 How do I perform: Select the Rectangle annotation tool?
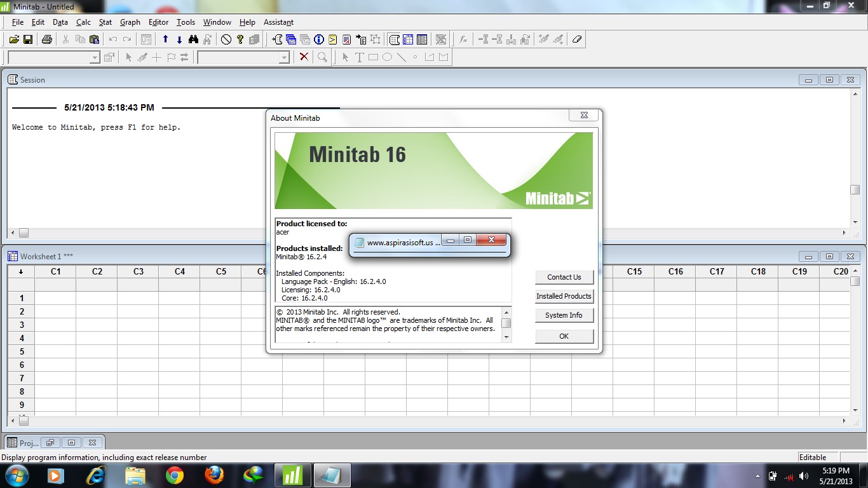[x=373, y=57]
